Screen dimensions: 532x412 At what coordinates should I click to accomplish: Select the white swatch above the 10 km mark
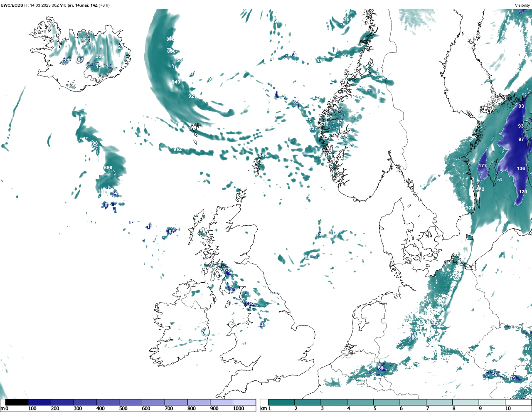click(x=517, y=402)
